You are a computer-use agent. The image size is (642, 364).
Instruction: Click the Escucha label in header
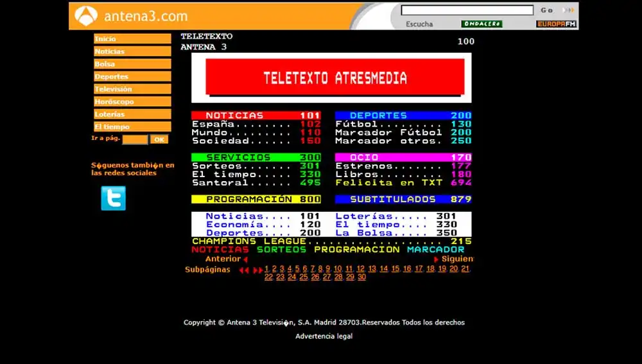pyautogui.click(x=419, y=24)
